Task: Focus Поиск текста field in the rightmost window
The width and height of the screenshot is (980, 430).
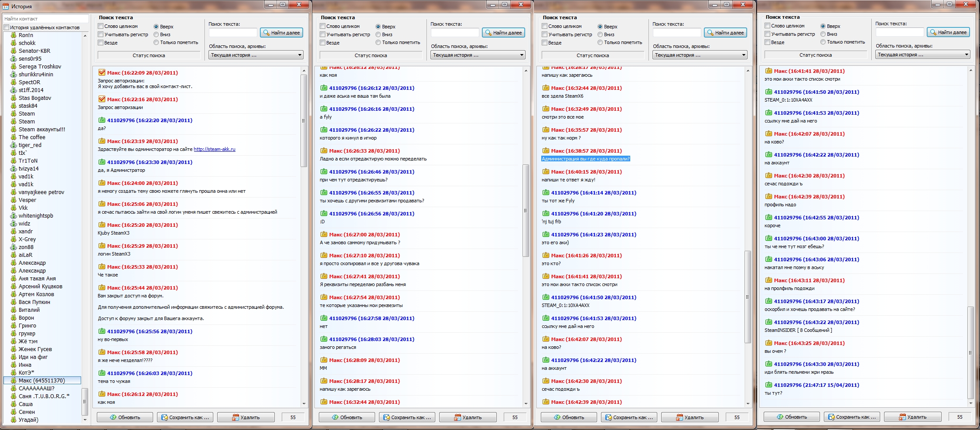Action: tap(900, 32)
